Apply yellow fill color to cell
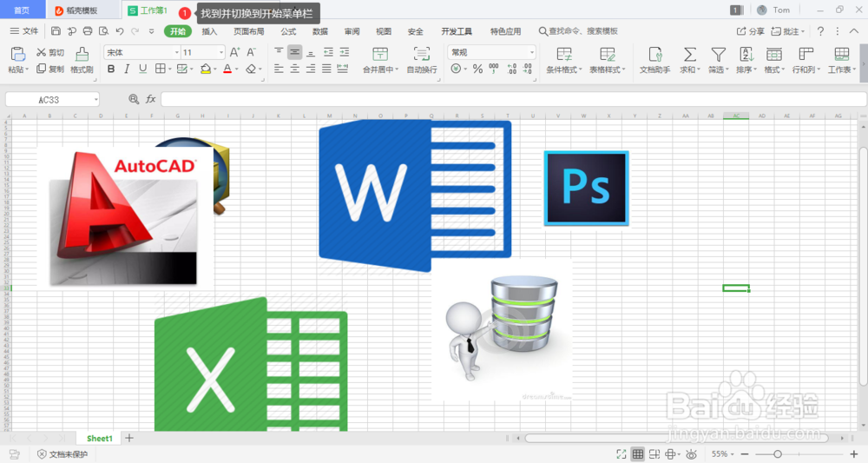Viewport: 868px width, 463px height. (x=206, y=69)
